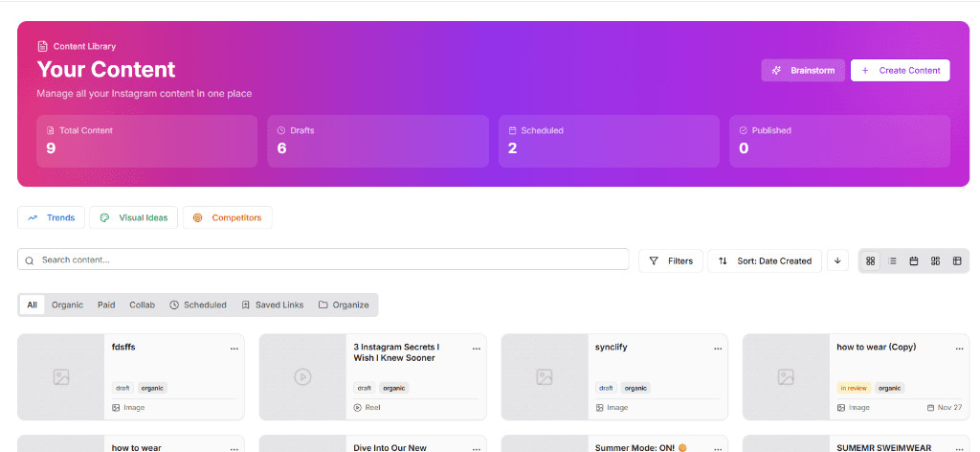This screenshot has width=980, height=452.
Task: Open the Filters panel
Action: [671, 260]
